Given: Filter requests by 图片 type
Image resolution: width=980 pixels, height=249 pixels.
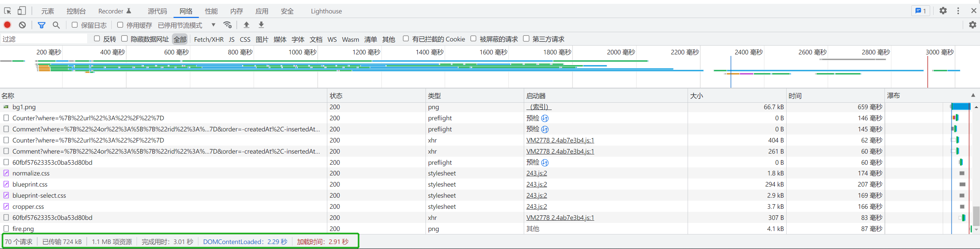Looking at the screenshot, I should 262,39.
